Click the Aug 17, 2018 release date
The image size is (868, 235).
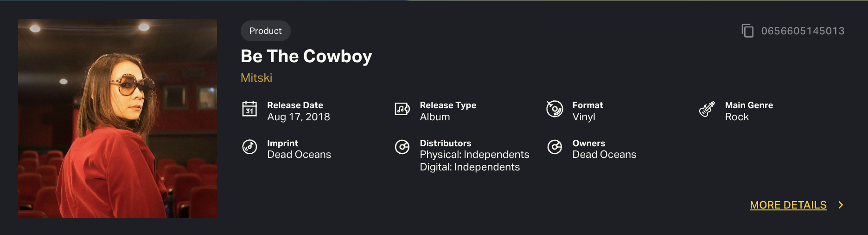click(298, 117)
